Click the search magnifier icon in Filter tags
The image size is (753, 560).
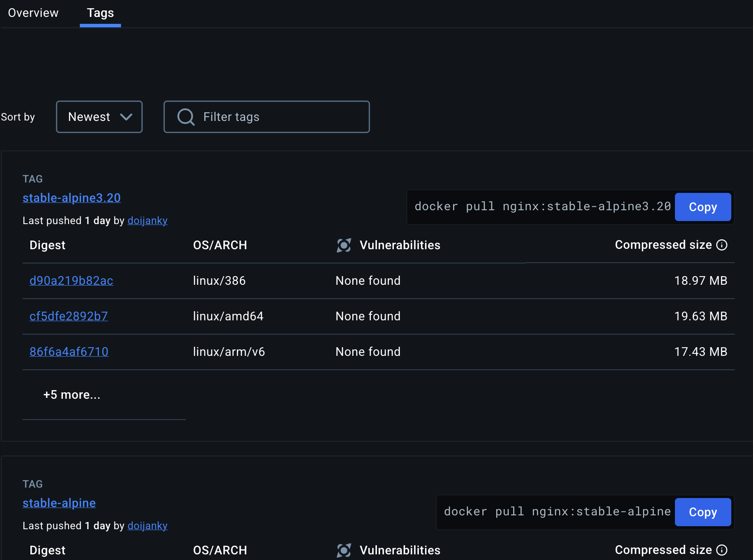coord(186,117)
